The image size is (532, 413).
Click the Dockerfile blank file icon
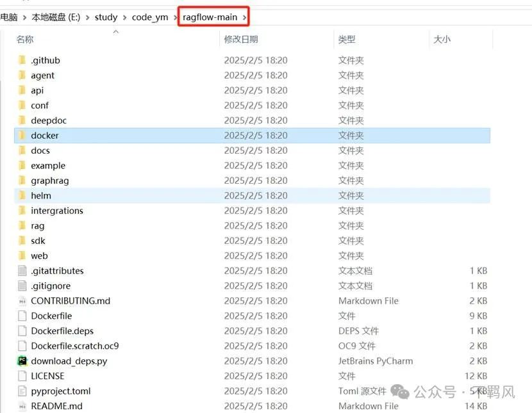22,316
